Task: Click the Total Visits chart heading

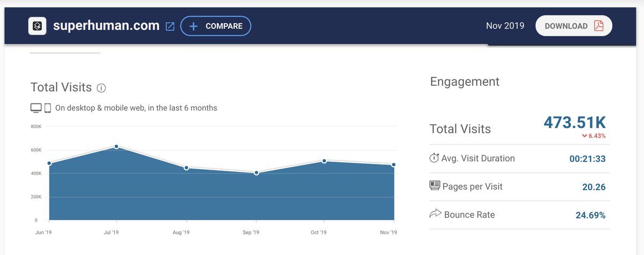Action: [x=61, y=87]
